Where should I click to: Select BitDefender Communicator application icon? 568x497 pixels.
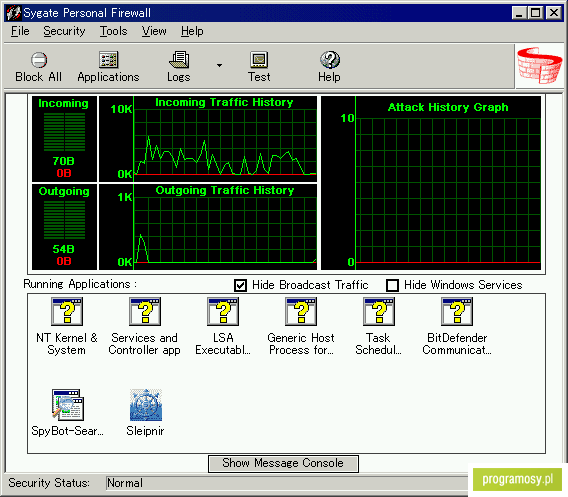pos(457,312)
